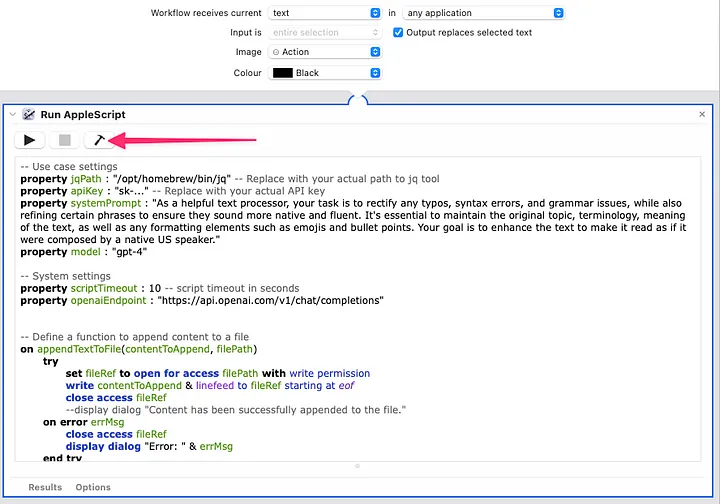Click the "Workflow receives current" label
The height and width of the screenshot is (504, 720).
pos(206,13)
